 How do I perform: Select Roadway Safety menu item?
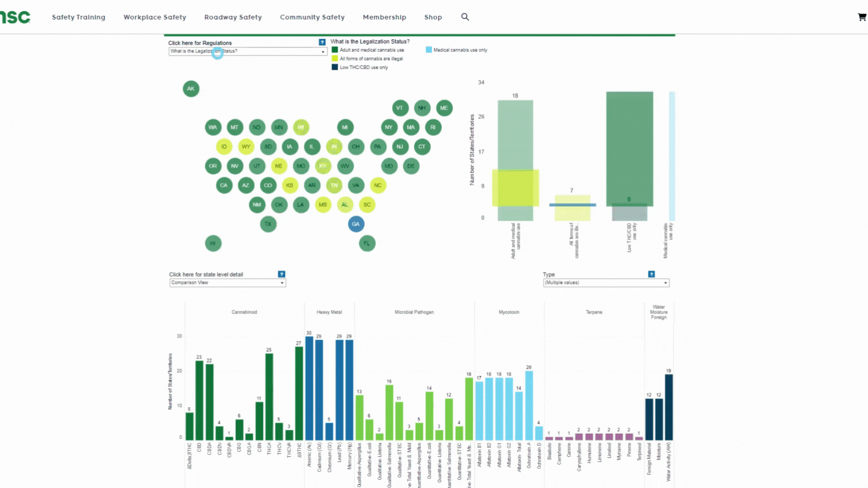[232, 17]
